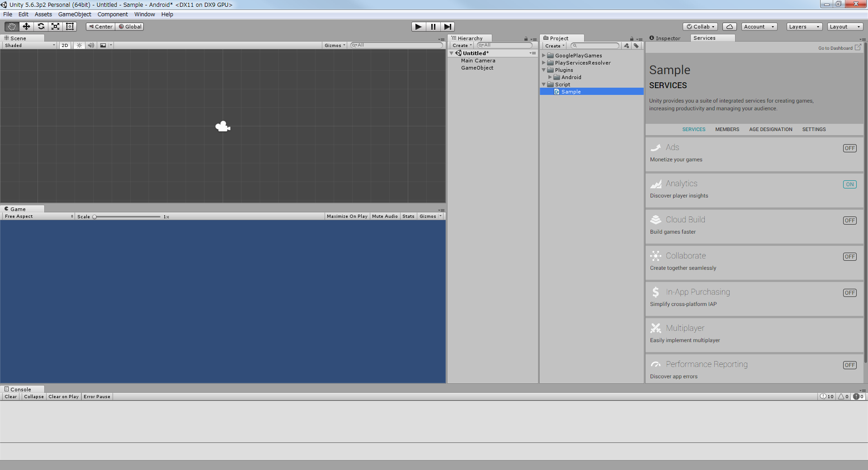This screenshot has width=868, height=470.
Task: Open the Go to Dashboard external icon
Action: (858, 47)
